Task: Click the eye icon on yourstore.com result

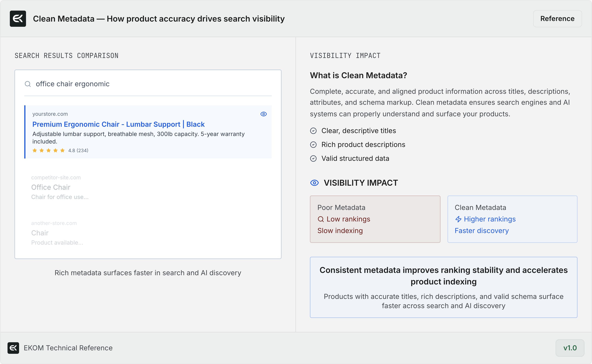Action: (263, 114)
